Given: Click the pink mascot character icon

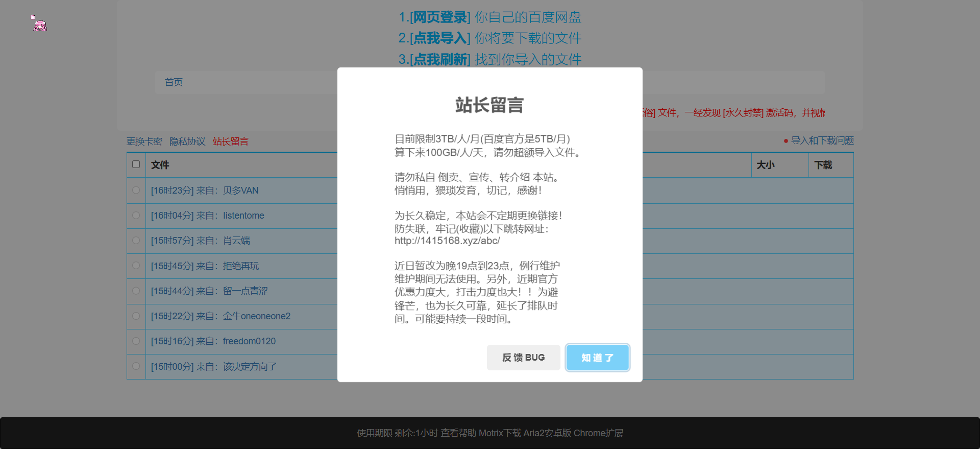Looking at the screenshot, I should point(39,25).
